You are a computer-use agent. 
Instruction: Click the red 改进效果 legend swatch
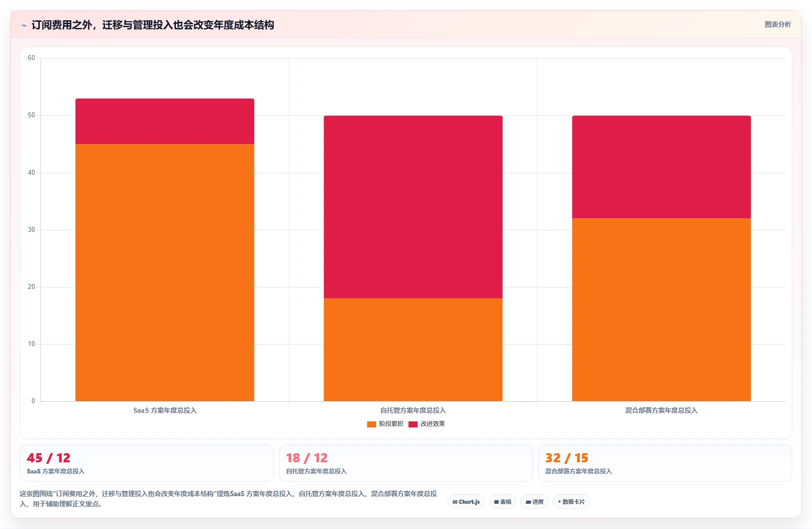pos(413,424)
